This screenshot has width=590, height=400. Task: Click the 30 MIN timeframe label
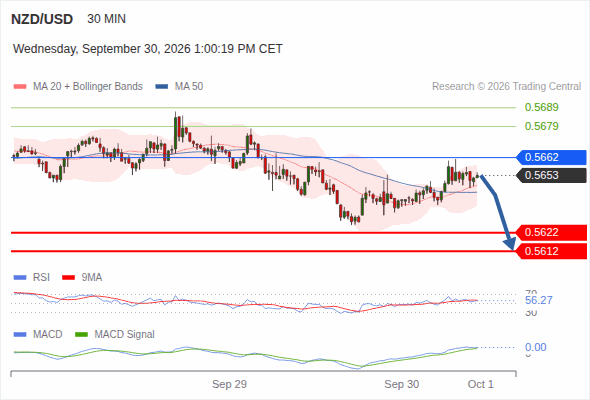point(106,19)
